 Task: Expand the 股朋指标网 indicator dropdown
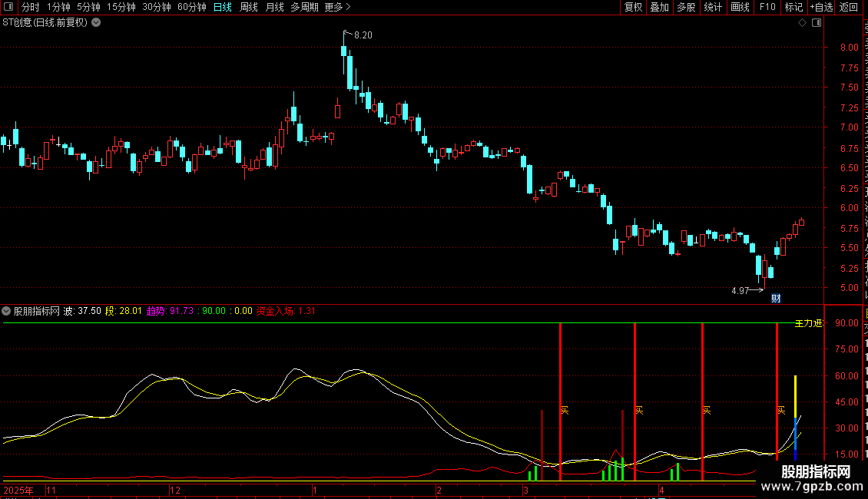point(6,311)
